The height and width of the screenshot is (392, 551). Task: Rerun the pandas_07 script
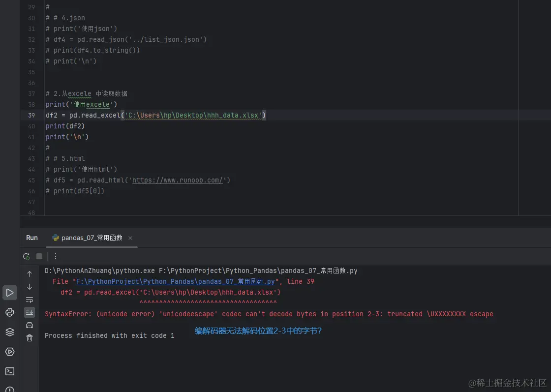point(27,256)
